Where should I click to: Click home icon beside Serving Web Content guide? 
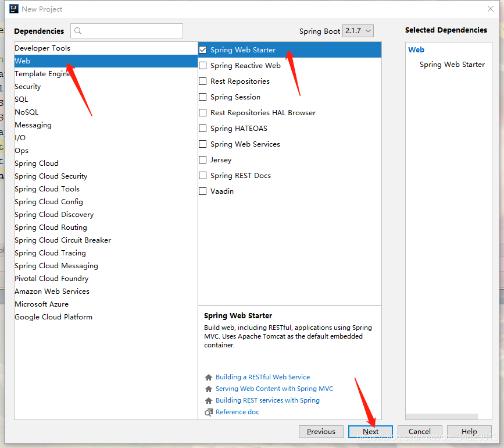(x=209, y=389)
